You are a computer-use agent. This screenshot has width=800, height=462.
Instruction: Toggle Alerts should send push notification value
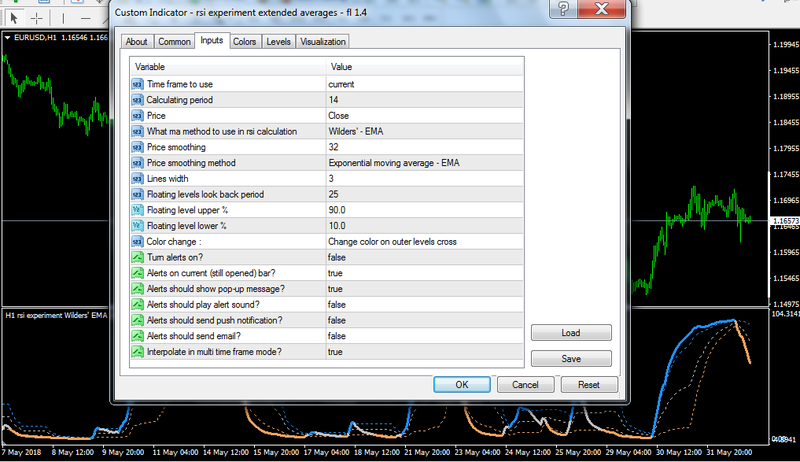425,320
